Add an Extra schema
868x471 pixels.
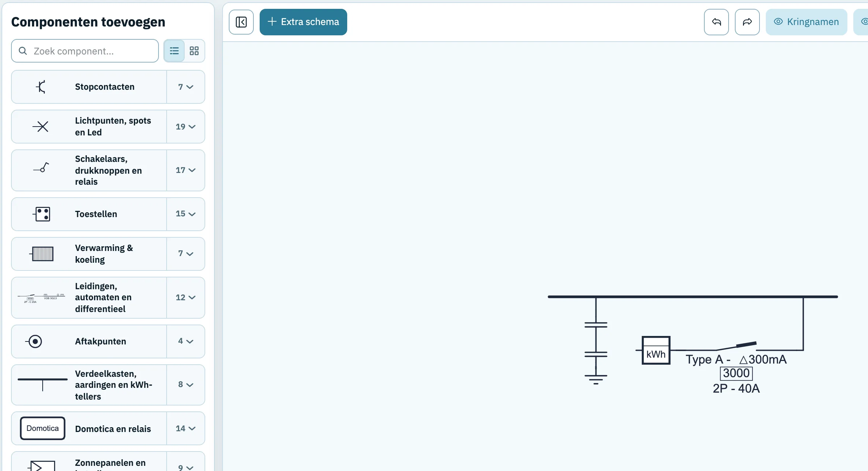(x=303, y=22)
